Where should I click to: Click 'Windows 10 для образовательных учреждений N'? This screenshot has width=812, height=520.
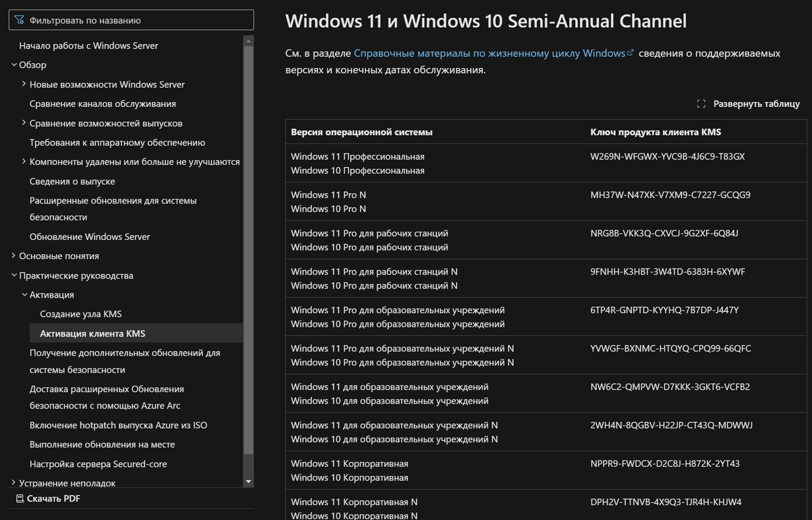pyautogui.click(x=394, y=440)
